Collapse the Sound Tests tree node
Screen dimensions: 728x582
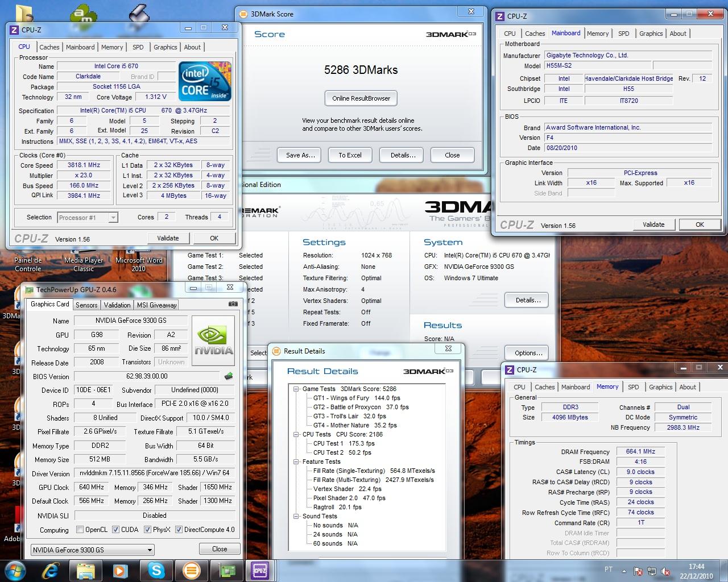click(x=296, y=517)
